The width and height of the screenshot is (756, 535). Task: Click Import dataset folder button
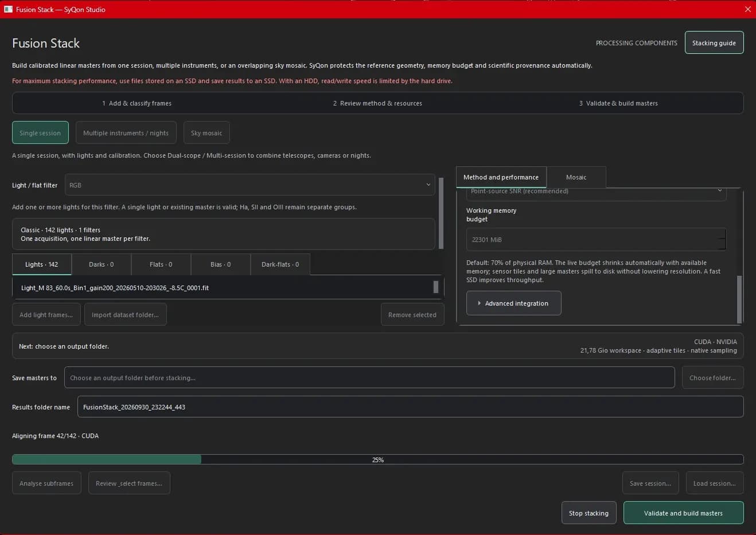click(x=126, y=315)
